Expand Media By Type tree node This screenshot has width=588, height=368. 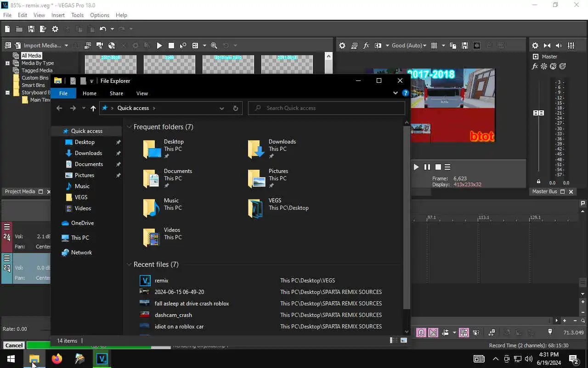pos(7,63)
